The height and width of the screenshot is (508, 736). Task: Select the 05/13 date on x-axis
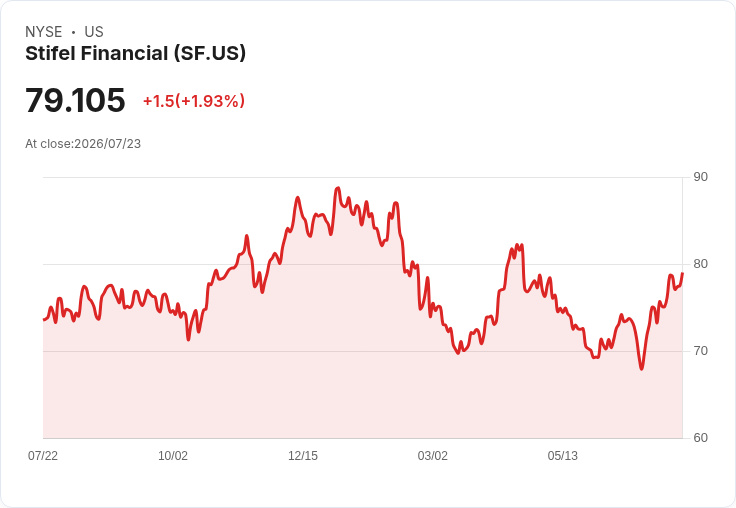pyautogui.click(x=563, y=455)
